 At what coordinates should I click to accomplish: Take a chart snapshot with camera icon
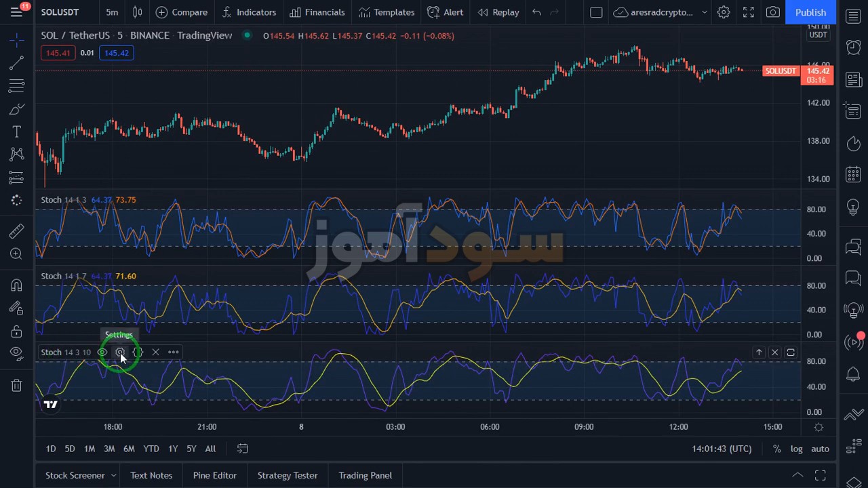(772, 12)
